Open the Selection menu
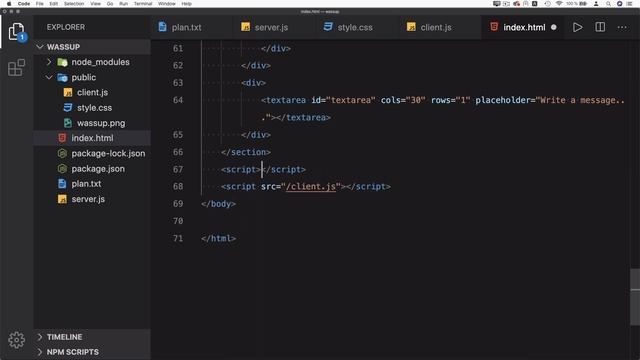The height and width of the screenshot is (360, 640). click(74, 4)
